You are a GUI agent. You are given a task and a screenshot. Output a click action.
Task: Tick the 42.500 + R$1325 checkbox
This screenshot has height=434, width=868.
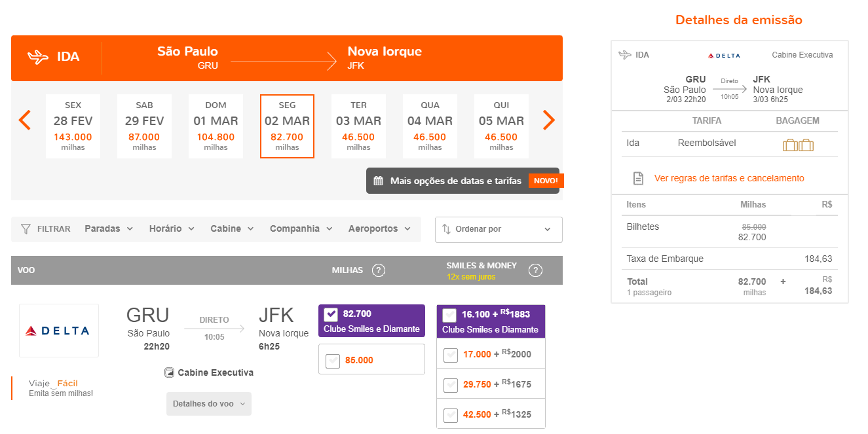[451, 415]
